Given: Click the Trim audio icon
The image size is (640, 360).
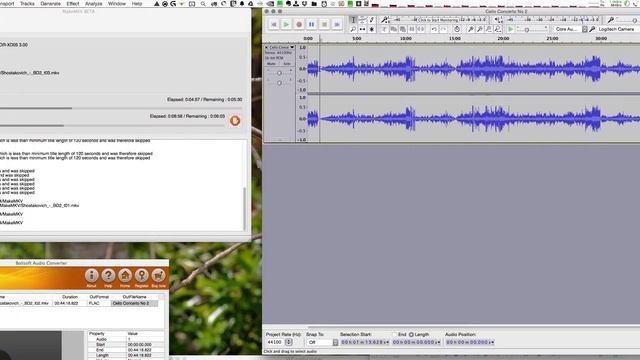Looking at the screenshot, I should (412, 29).
